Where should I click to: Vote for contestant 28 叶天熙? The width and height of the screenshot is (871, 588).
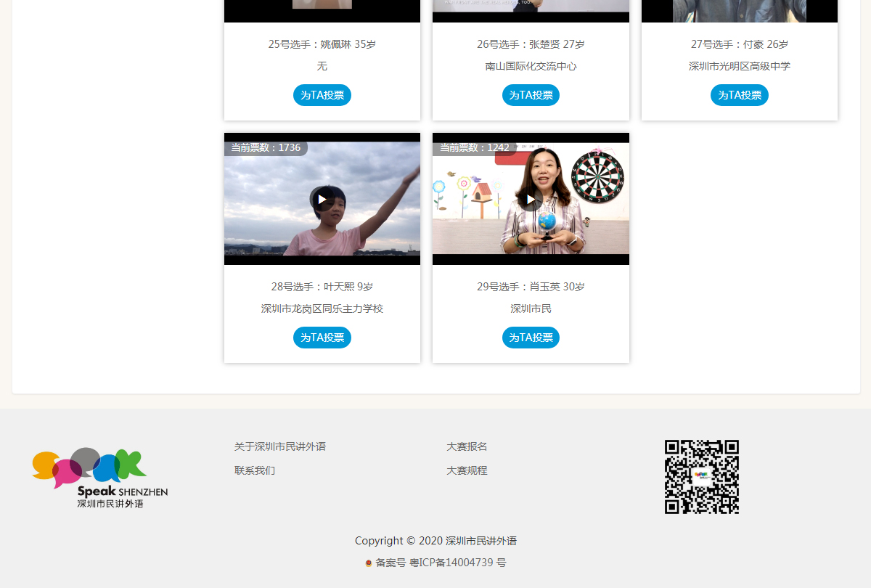click(x=322, y=338)
